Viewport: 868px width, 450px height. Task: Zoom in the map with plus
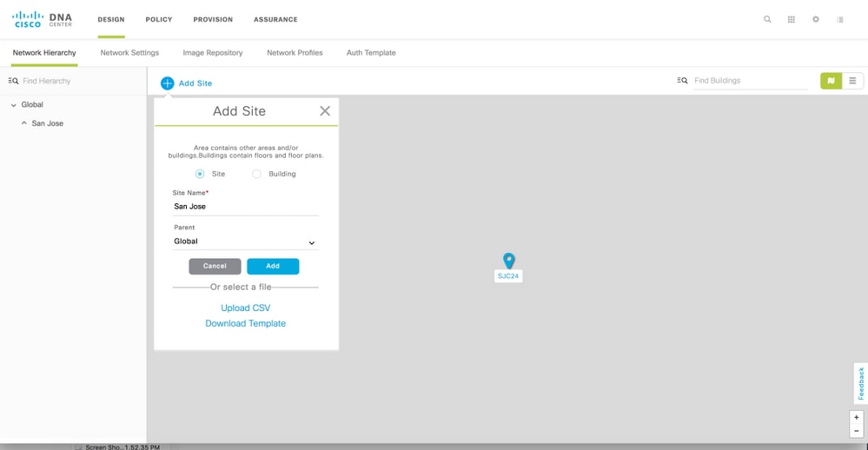(857, 417)
